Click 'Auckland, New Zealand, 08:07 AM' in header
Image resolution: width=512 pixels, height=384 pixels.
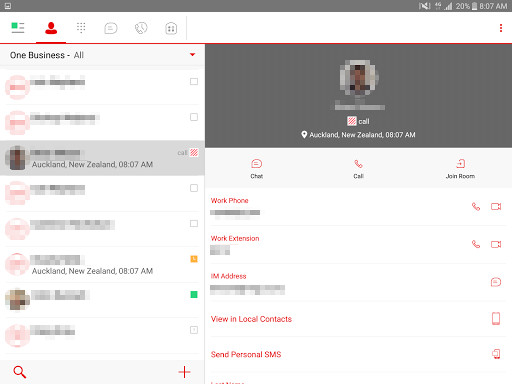pyautogui.click(x=362, y=135)
